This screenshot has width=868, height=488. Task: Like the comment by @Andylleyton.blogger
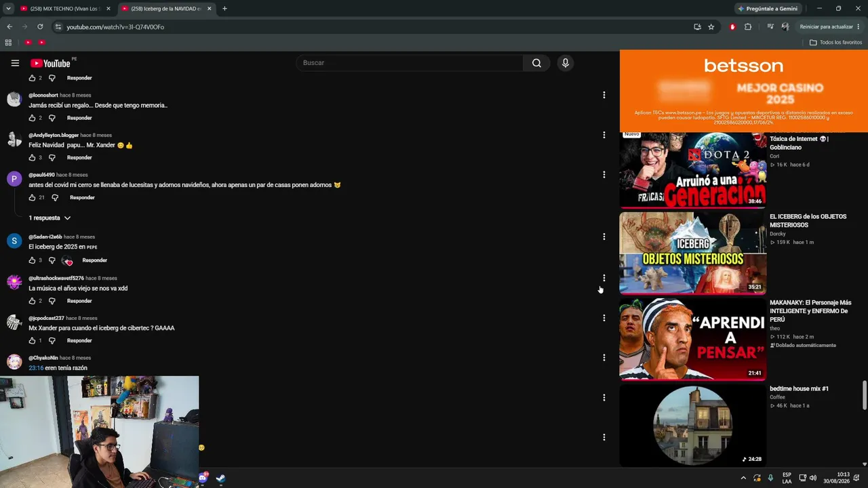tap(32, 158)
